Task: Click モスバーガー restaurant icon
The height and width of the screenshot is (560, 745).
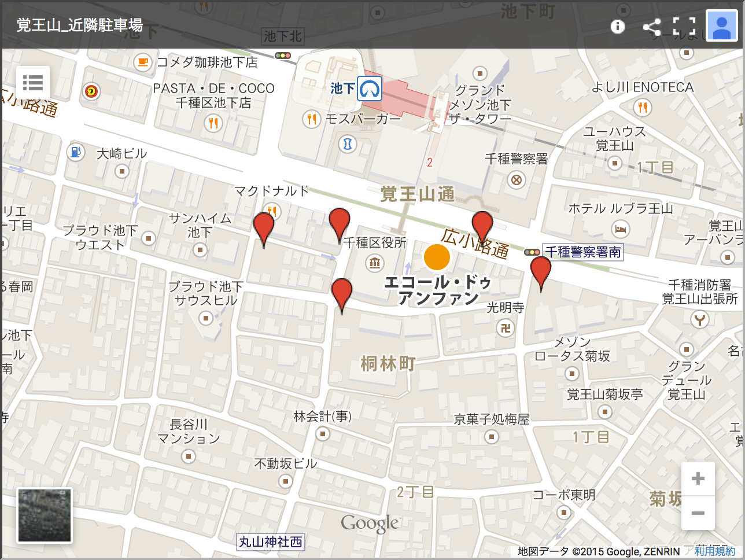Action: coord(311,119)
